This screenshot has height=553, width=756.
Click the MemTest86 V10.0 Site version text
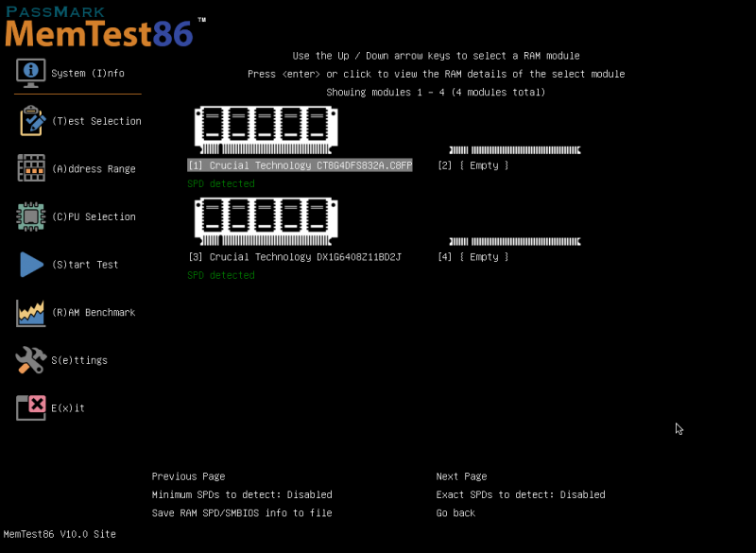60,534
